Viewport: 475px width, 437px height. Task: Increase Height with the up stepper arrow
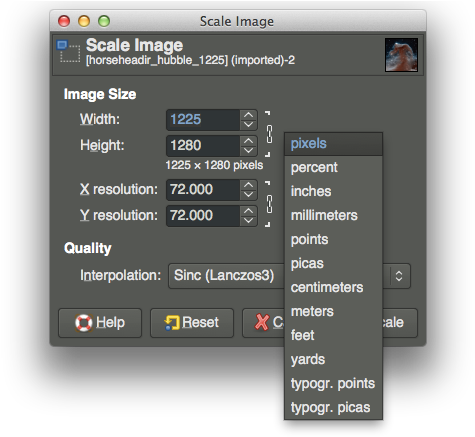pyautogui.click(x=248, y=141)
